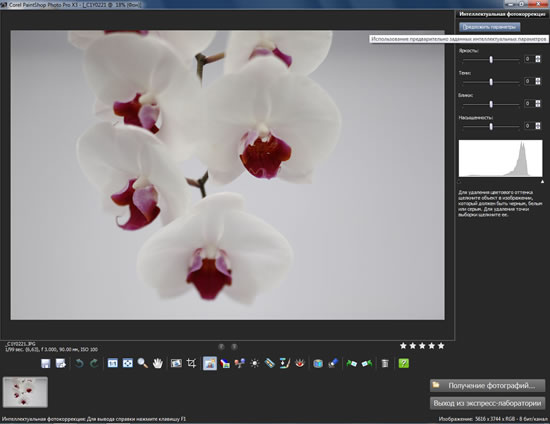Click the Save floppy disk icon
The image size is (550, 424).
point(46,363)
